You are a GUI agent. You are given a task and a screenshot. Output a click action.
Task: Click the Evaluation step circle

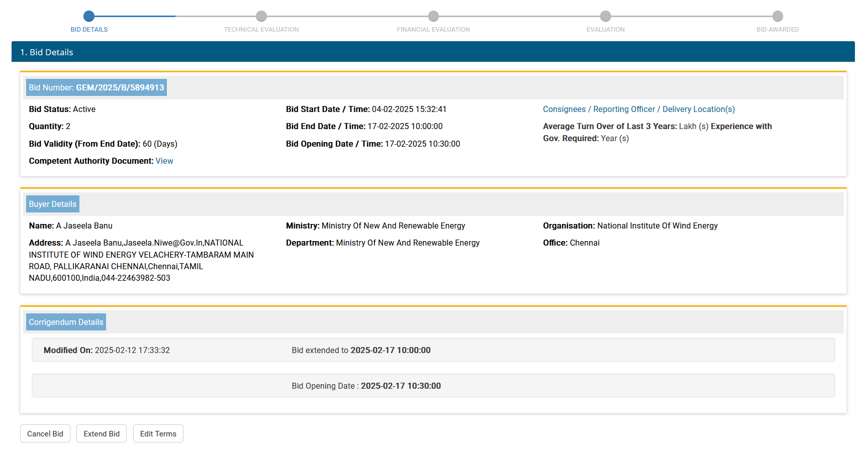click(x=606, y=16)
